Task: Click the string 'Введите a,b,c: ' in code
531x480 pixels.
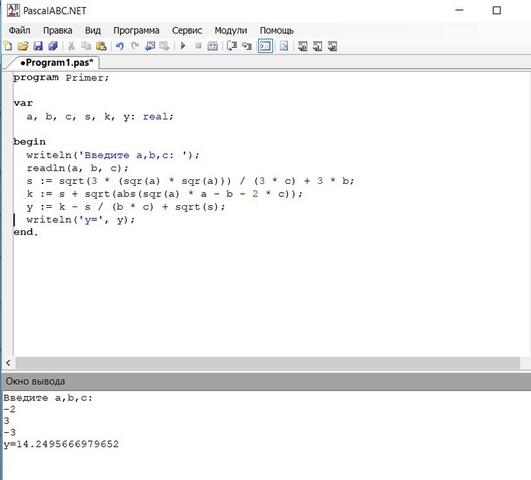Action: [132, 155]
